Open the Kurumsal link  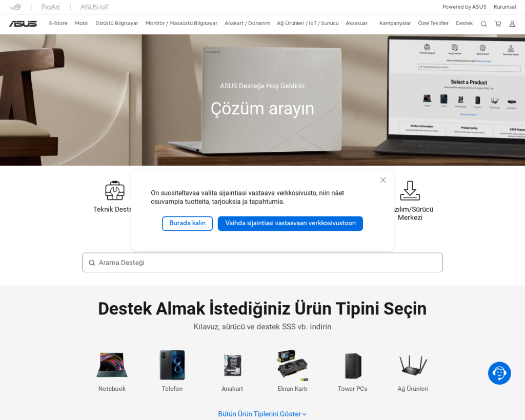(504, 7)
